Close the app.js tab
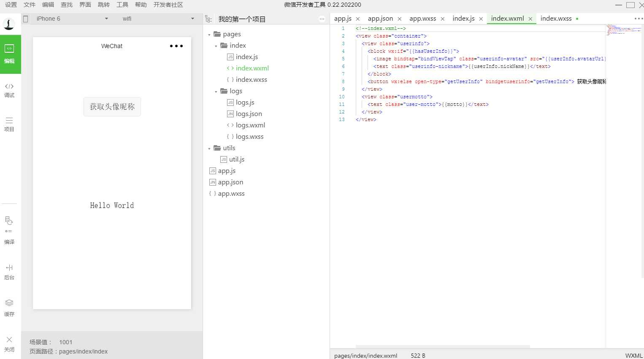The width and height of the screenshot is (644, 359). coord(358,19)
